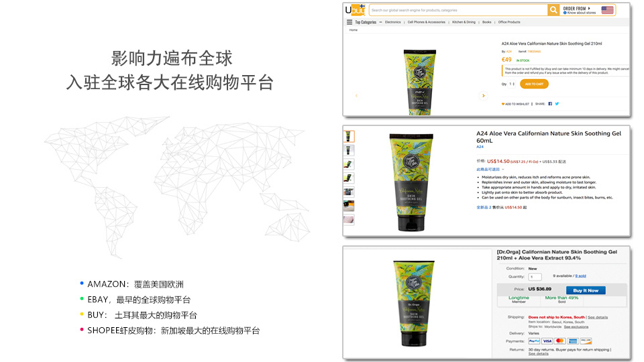Click the See exclusions link

pos(576,326)
